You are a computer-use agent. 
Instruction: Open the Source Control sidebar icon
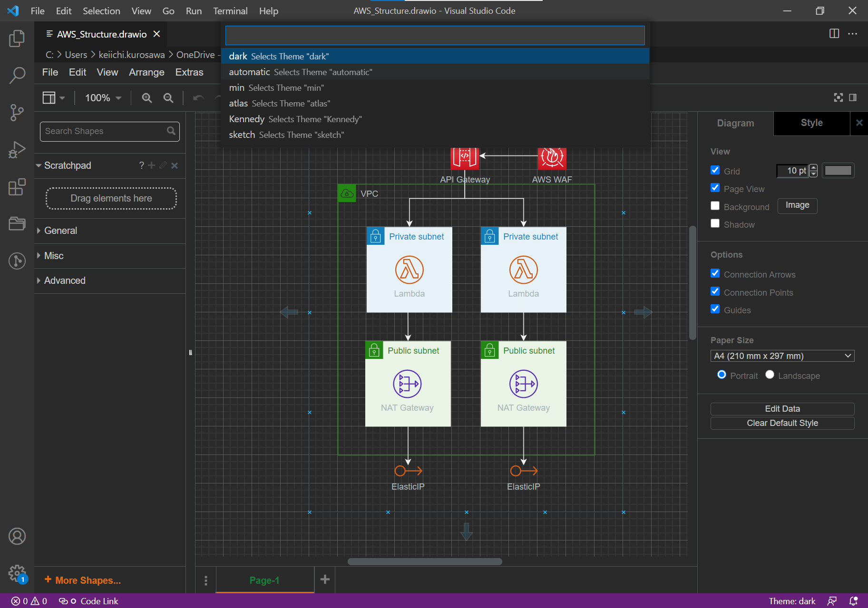click(17, 113)
